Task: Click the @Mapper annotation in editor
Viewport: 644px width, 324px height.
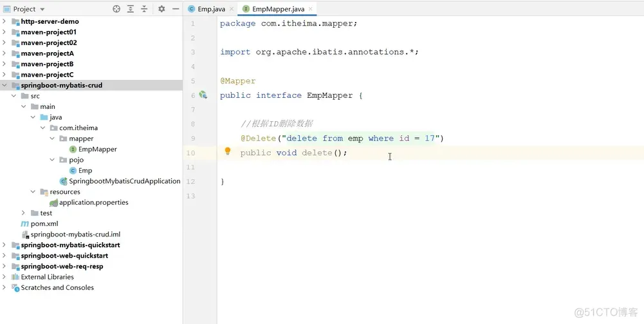Action: (238, 81)
